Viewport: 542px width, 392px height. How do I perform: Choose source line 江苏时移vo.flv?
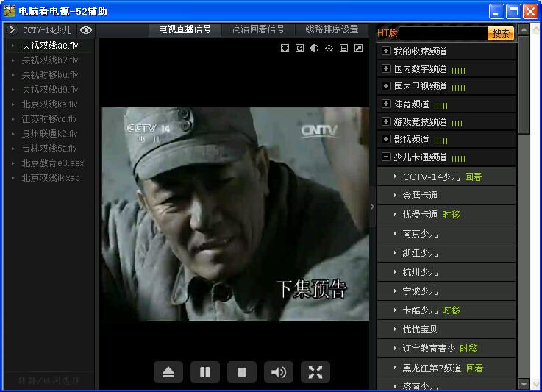50,119
